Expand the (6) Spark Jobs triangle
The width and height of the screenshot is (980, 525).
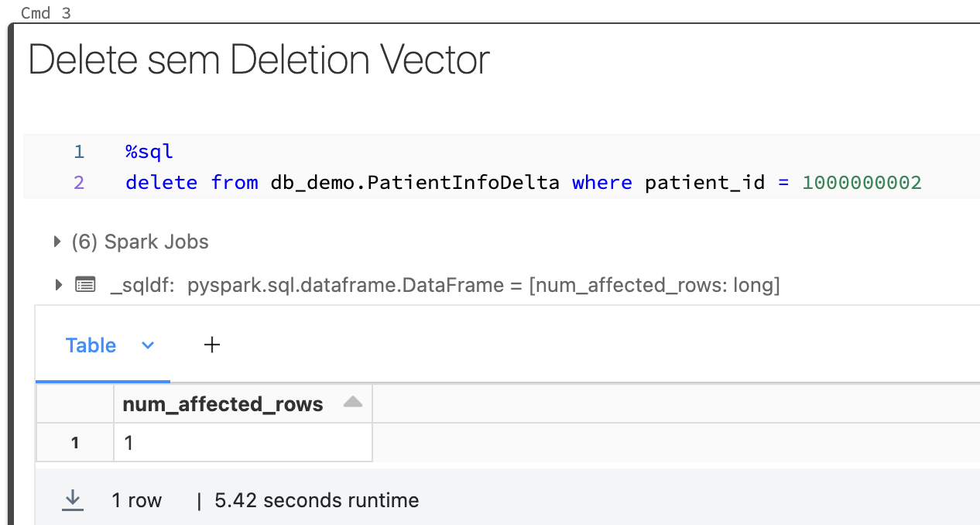57,242
